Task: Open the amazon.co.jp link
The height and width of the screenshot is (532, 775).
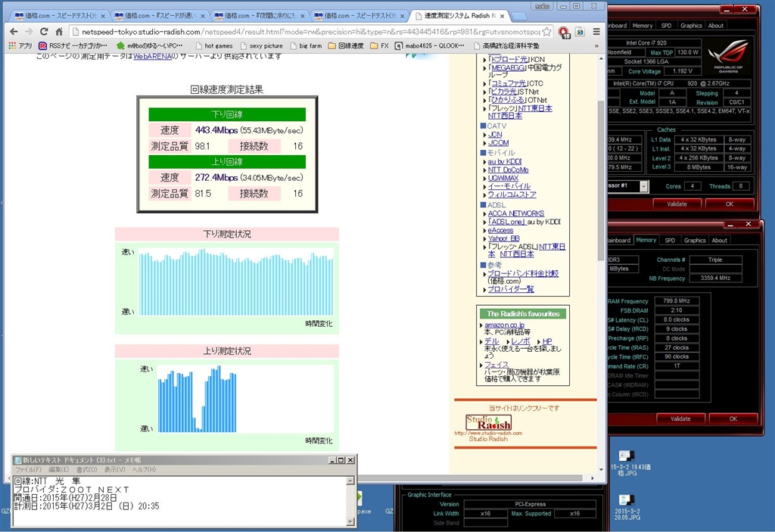Action: pyautogui.click(x=504, y=325)
